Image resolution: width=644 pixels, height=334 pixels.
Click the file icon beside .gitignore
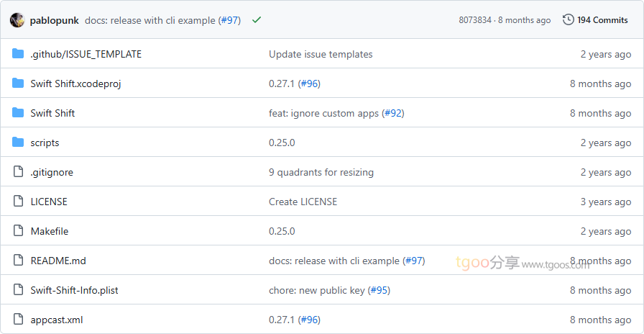point(18,172)
